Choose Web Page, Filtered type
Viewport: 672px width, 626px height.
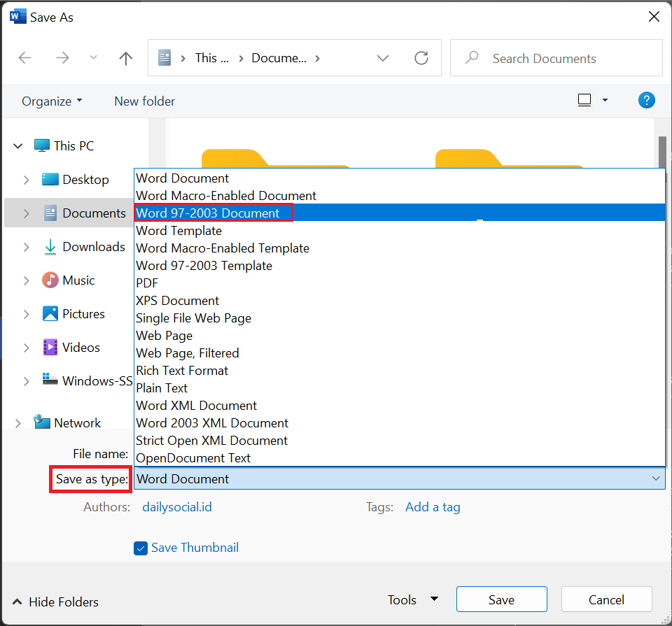coord(400,353)
